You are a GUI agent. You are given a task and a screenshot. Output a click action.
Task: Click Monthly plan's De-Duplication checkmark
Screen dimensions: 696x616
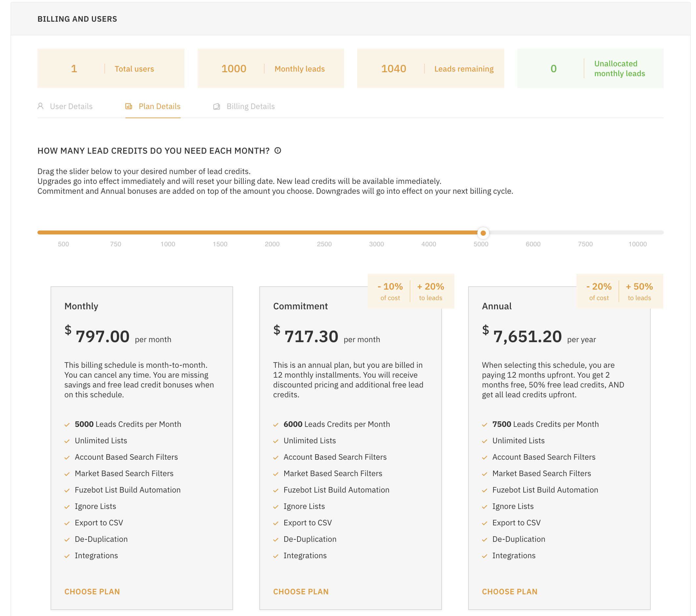coord(67,539)
